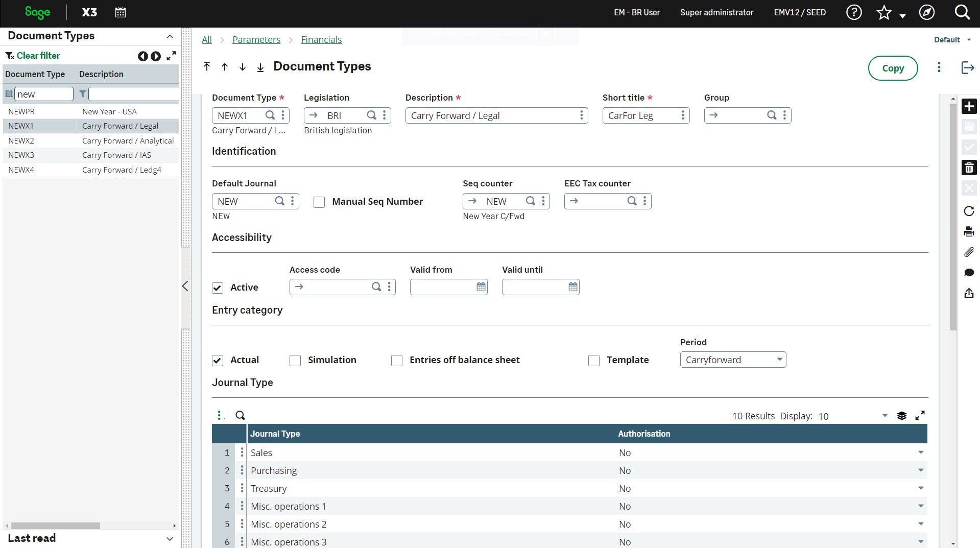The image size is (980, 548).
Task: Uncheck the Active checkbox
Action: [x=218, y=288]
